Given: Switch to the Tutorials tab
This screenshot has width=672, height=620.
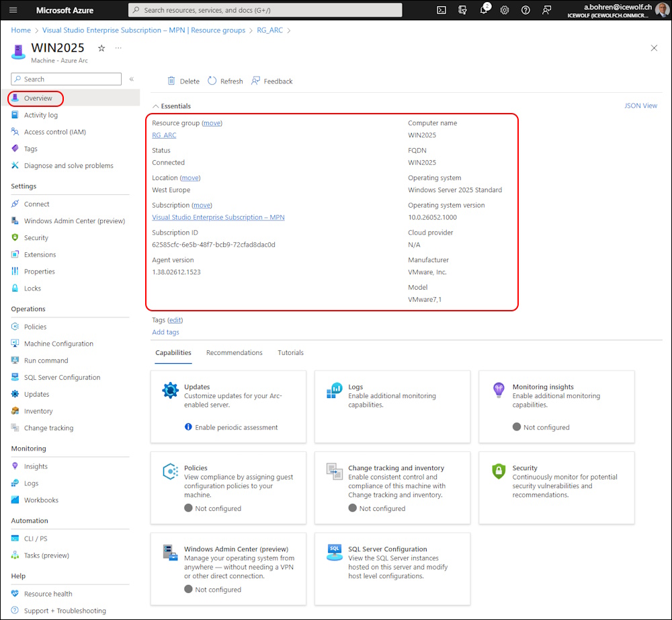Looking at the screenshot, I should pyautogui.click(x=290, y=352).
